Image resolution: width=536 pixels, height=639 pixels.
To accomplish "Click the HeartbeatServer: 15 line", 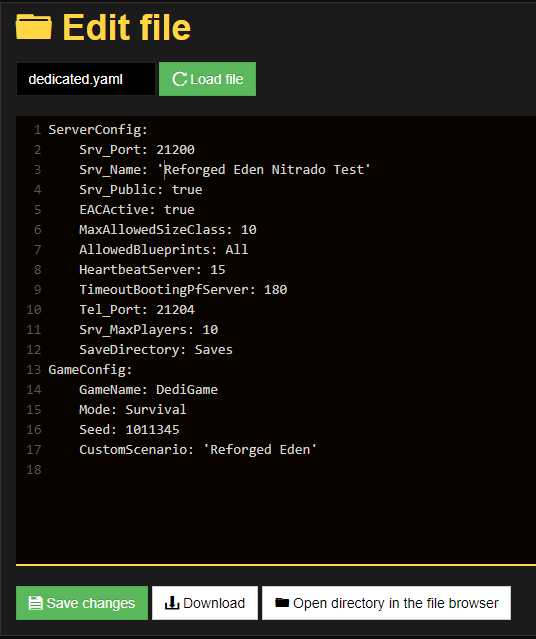I will coord(152,269).
